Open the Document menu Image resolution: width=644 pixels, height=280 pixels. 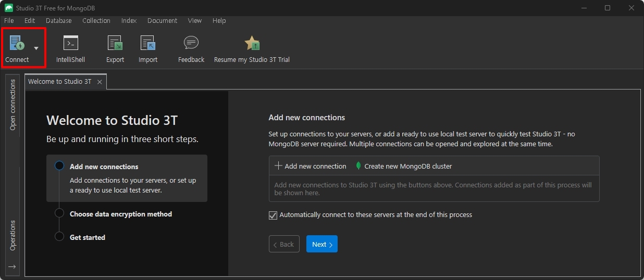click(162, 21)
